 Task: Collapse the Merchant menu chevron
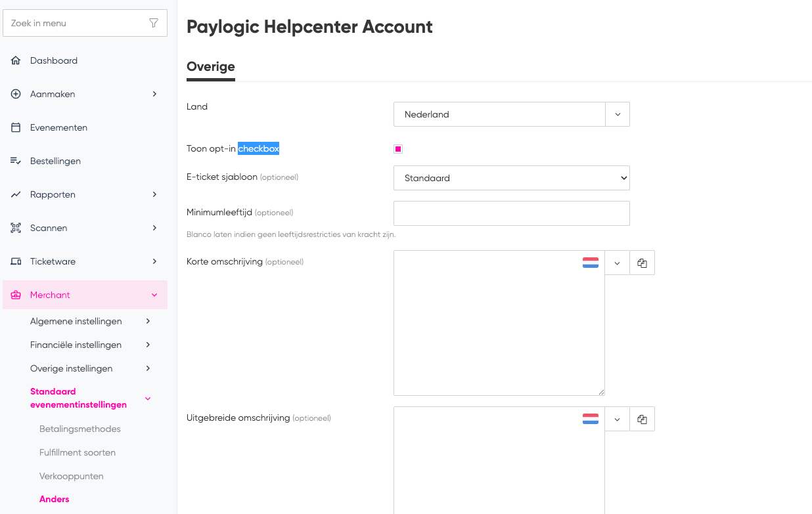point(154,295)
